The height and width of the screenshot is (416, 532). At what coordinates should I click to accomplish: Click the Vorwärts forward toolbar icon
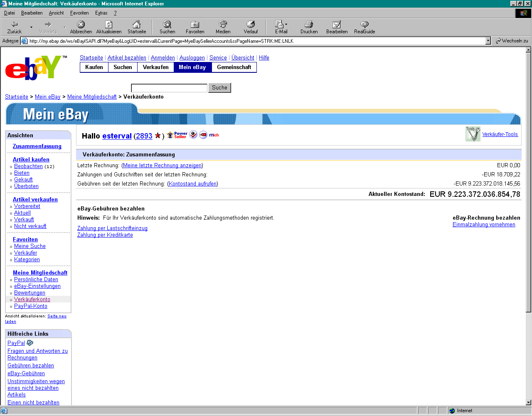point(48,25)
